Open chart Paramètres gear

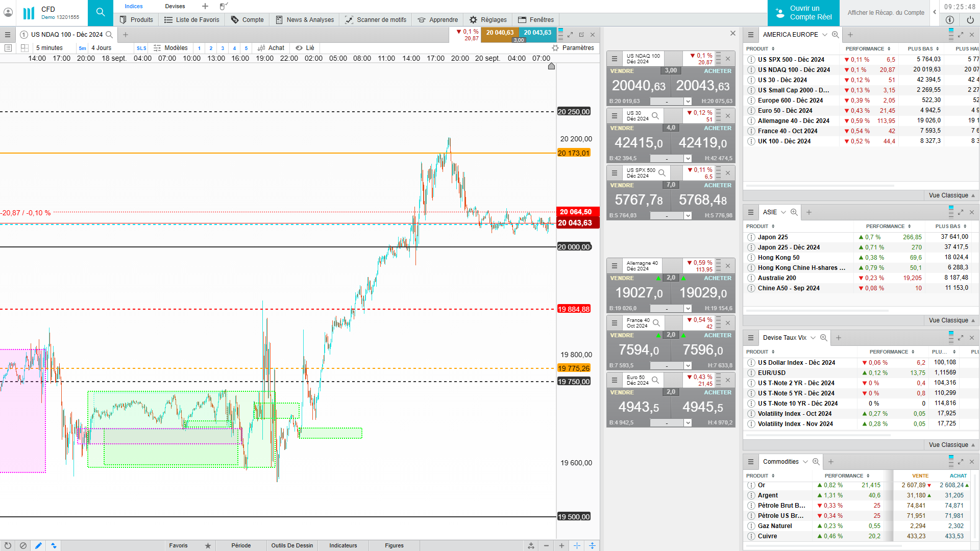pos(555,48)
